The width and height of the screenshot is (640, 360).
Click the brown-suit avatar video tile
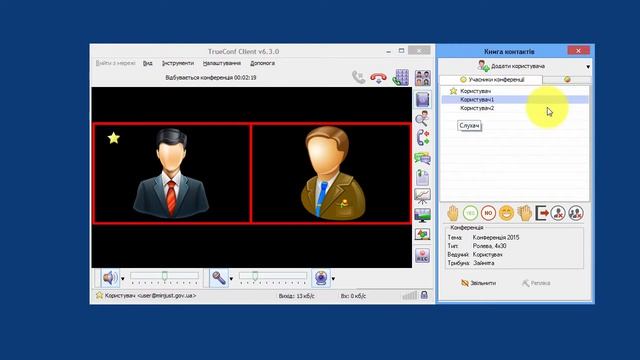331,173
